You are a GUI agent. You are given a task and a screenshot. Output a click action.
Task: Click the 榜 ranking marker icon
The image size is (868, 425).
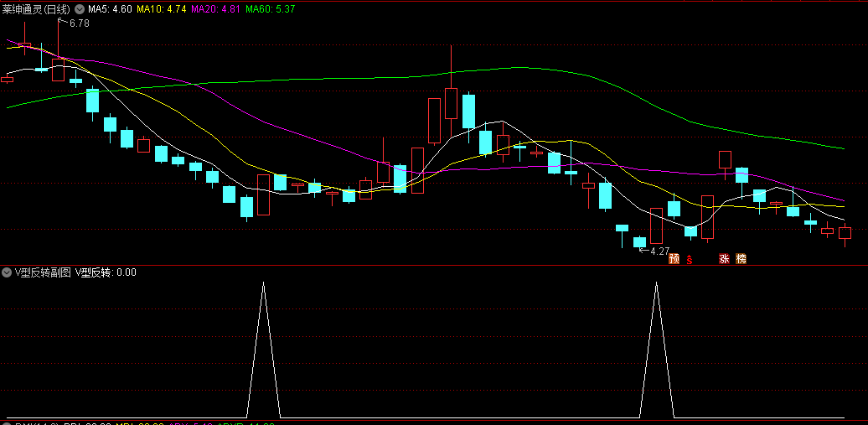click(741, 258)
